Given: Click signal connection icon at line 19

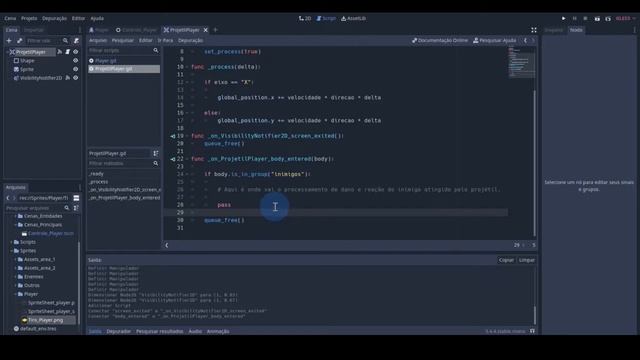Looking at the screenshot, I should tap(173, 136).
